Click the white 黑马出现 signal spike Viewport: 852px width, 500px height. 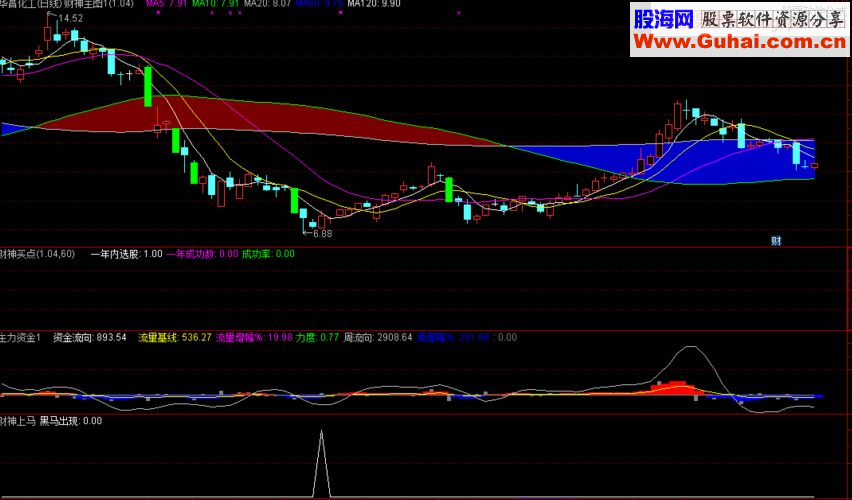pos(321,462)
